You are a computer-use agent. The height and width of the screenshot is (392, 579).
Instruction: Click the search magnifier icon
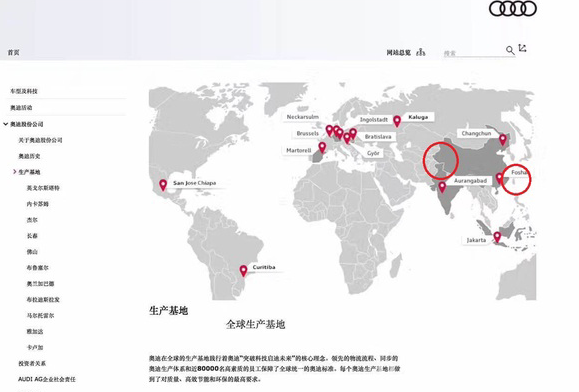[x=510, y=50]
